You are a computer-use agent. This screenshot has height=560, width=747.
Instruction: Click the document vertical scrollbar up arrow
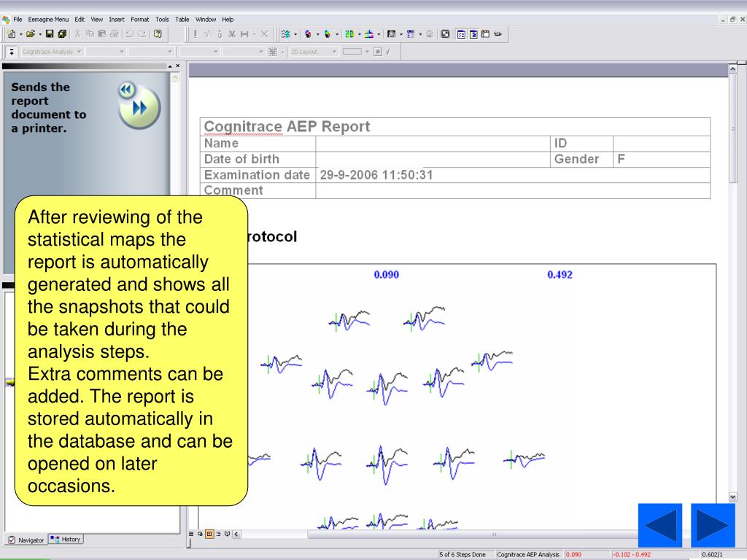point(732,69)
